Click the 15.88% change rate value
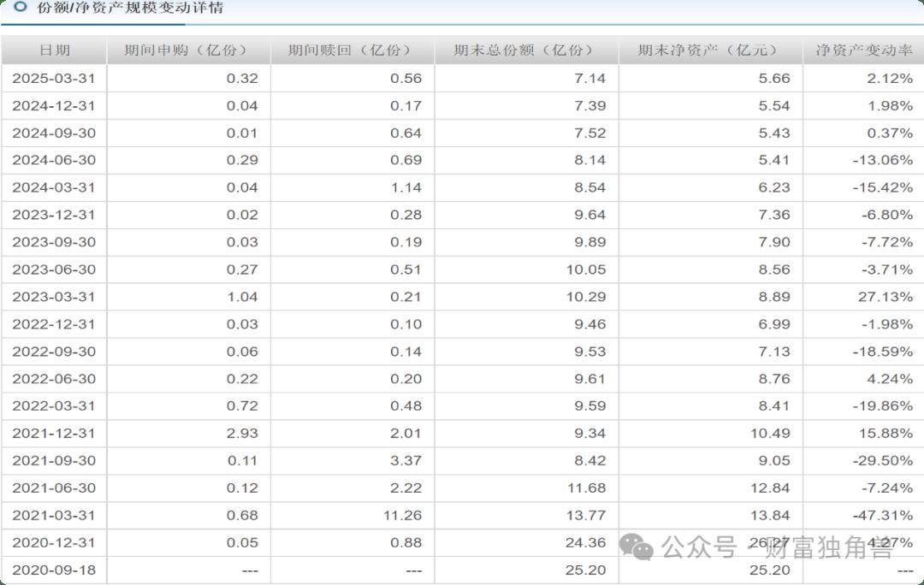The width and height of the screenshot is (924, 585). click(x=885, y=434)
